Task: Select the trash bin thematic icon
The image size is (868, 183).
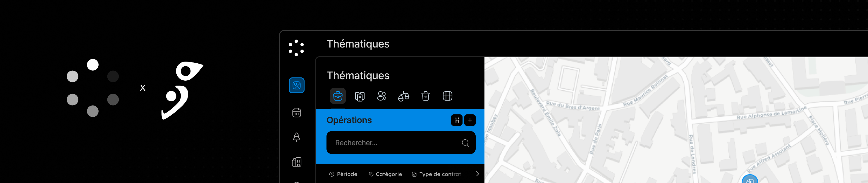Action: point(426,96)
